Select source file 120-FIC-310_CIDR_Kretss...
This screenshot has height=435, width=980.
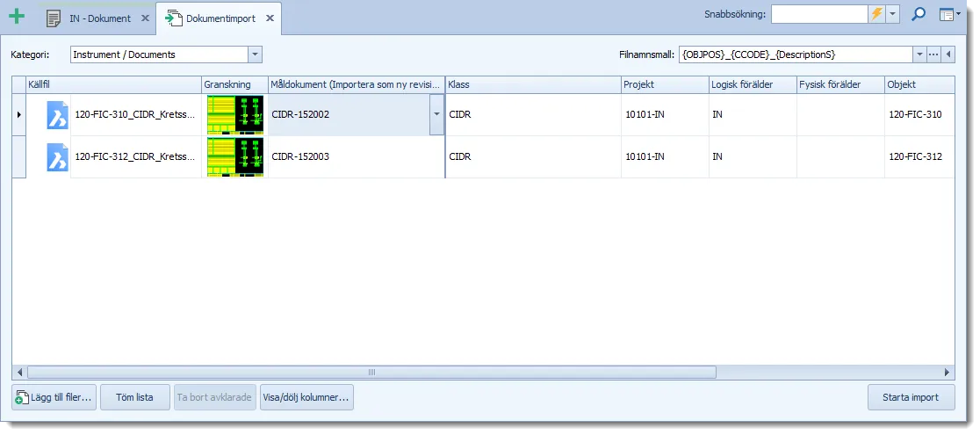(135, 114)
